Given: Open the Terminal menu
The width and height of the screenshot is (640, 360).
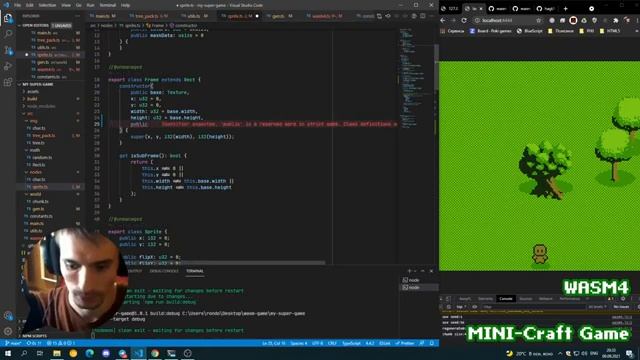Looking at the screenshot, I should [108, 5].
